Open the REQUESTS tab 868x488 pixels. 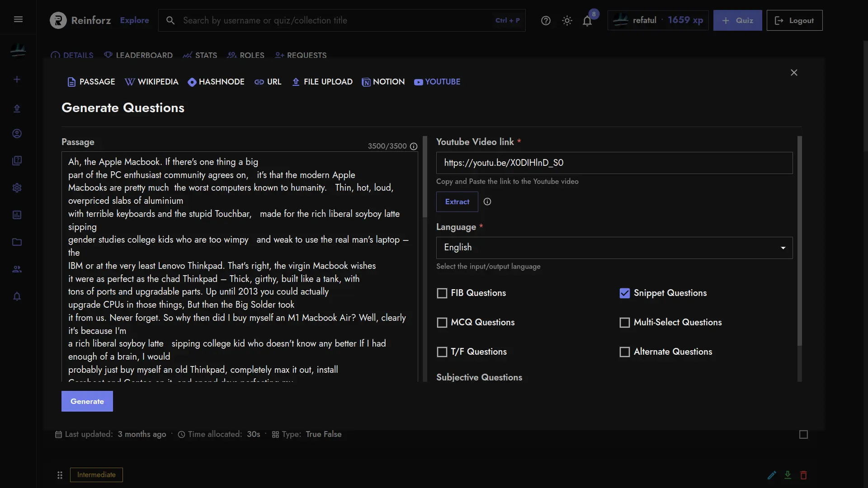[301, 55]
